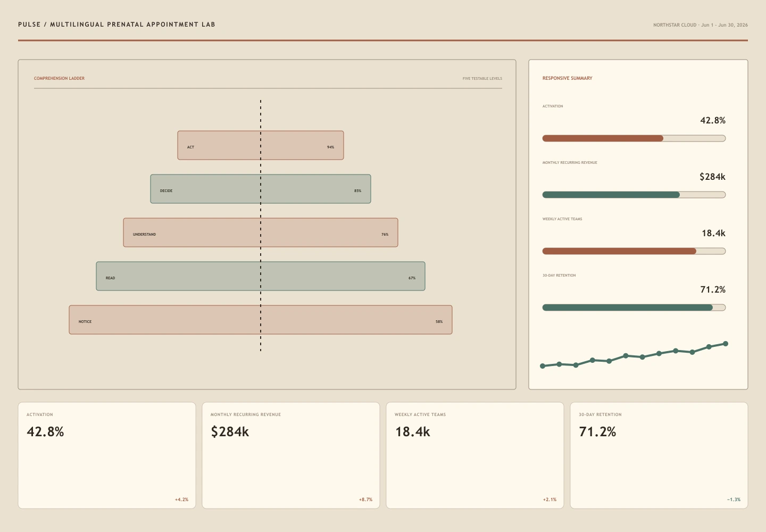The height and width of the screenshot is (532, 766).
Task: Open the Activation KPI card at the bottom
Action: coord(107,455)
